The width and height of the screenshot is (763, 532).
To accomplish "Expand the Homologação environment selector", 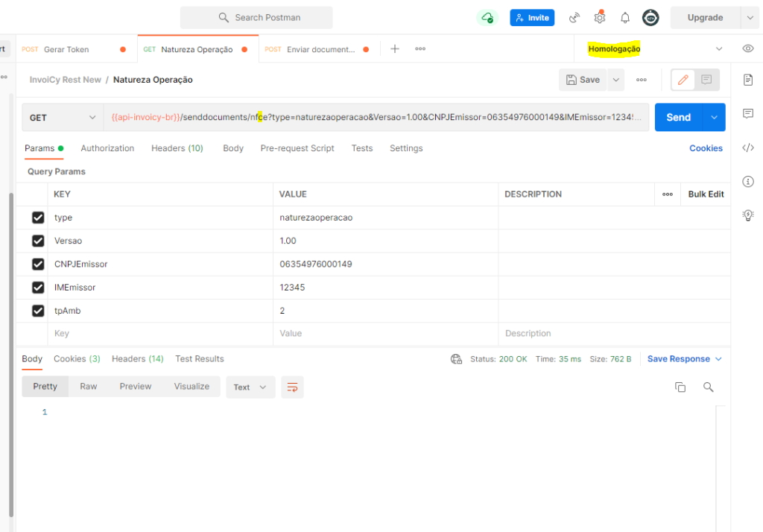I will pyautogui.click(x=655, y=49).
